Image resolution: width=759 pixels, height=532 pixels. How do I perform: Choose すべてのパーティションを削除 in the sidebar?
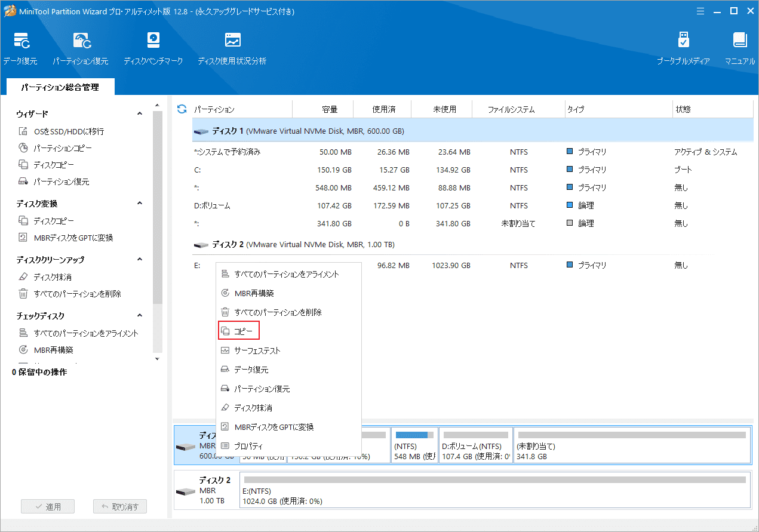(70, 294)
